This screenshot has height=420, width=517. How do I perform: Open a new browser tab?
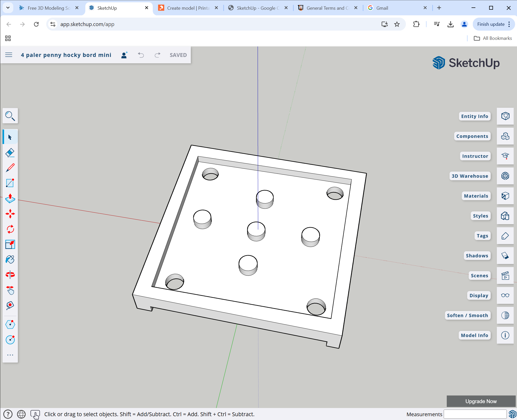(x=439, y=8)
